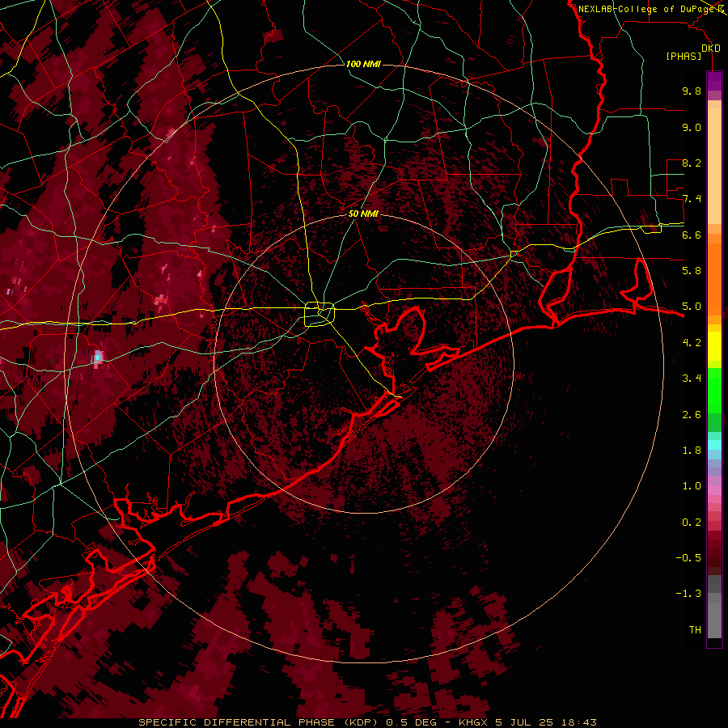The width and height of the screenshot is (728, 728).
Task: Click the "50 NMI" range ring label
Action: point(363,214)
